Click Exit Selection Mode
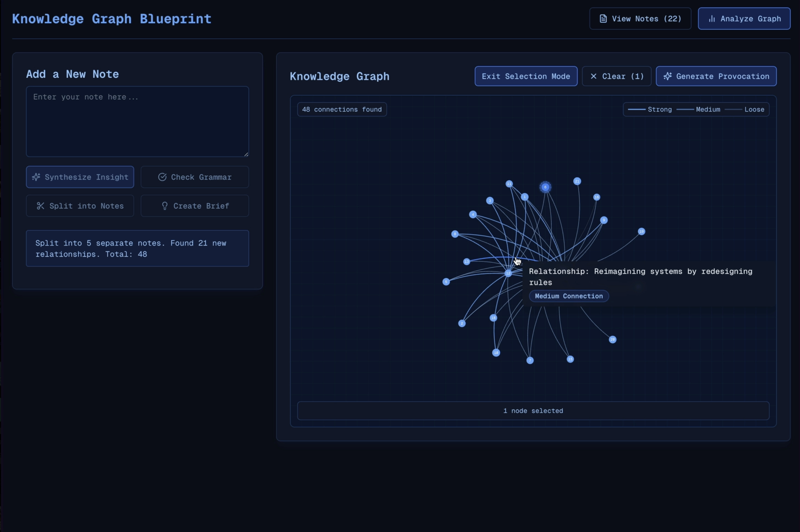Screen dimensions: 800x532 pyautogui.click(x=526, y=76)
